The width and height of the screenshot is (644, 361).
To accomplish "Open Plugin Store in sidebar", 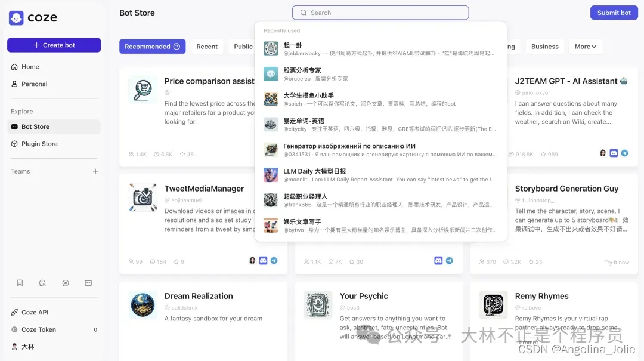I will point(54,144).
